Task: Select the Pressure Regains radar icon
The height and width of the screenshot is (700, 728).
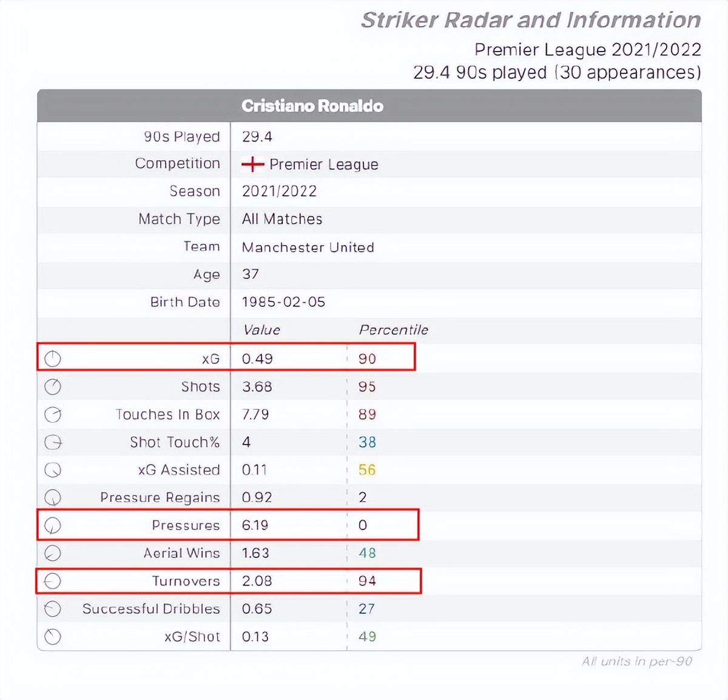Action: pos(53,497)
